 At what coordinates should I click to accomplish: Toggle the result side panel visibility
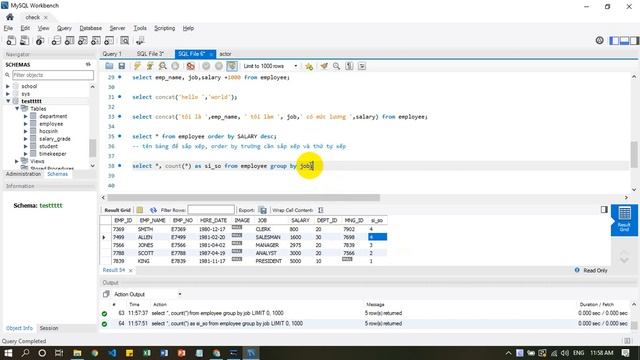pos(604,209)
